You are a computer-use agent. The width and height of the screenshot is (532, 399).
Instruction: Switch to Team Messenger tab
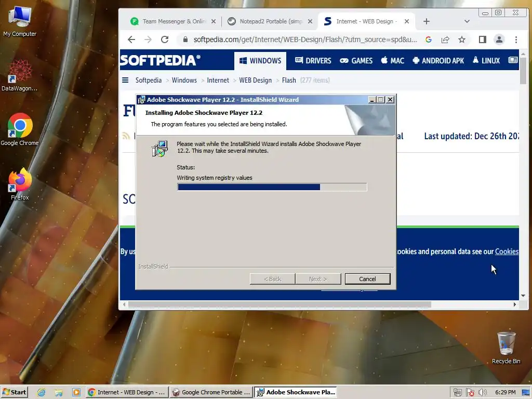[173, 21]
